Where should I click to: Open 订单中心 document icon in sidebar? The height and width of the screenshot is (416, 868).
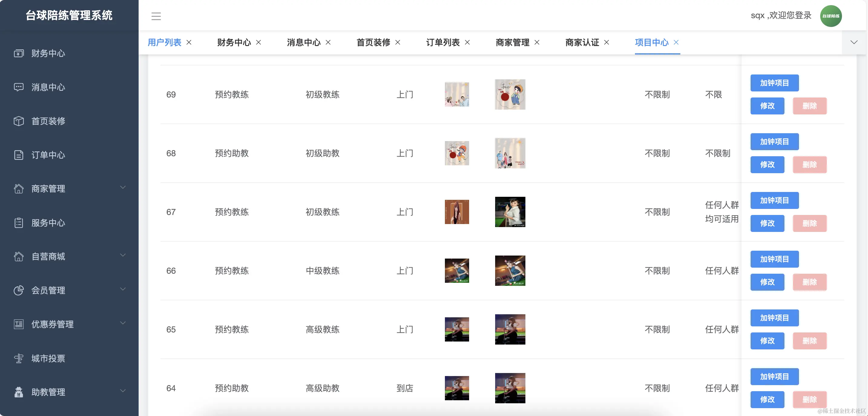pyautogui.click(x=18, y=155)
